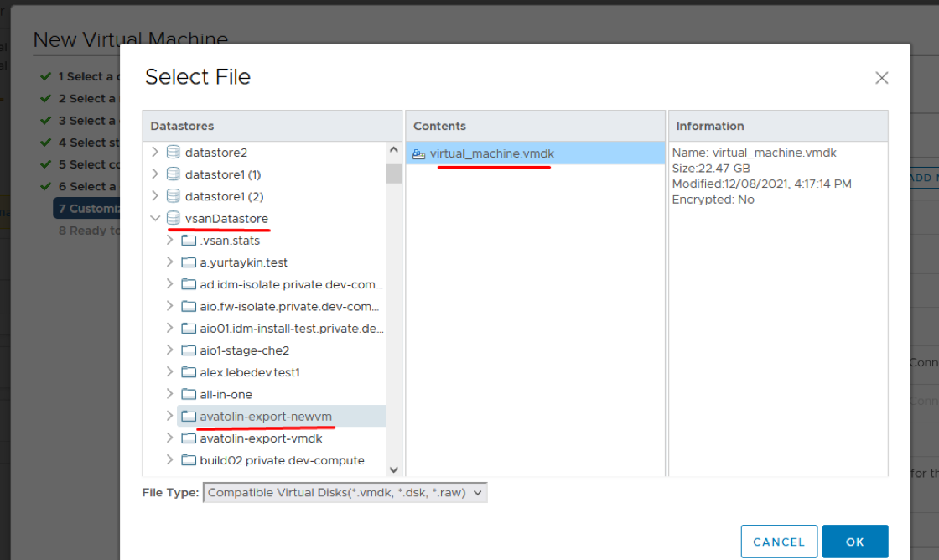Image resolution: width=939 pixels, height=560 pixels.
Task: Click the a.yurtaykin.test folder icon
Action: (189, 262)
